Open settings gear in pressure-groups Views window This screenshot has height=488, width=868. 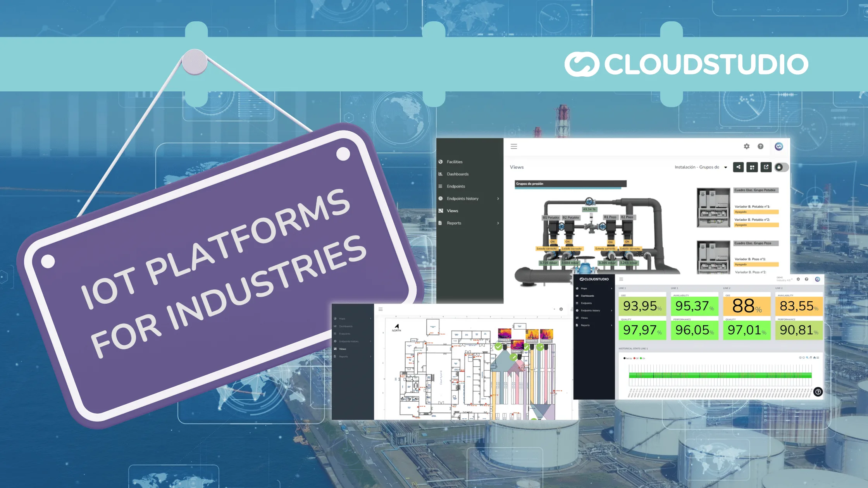(747, 146)
